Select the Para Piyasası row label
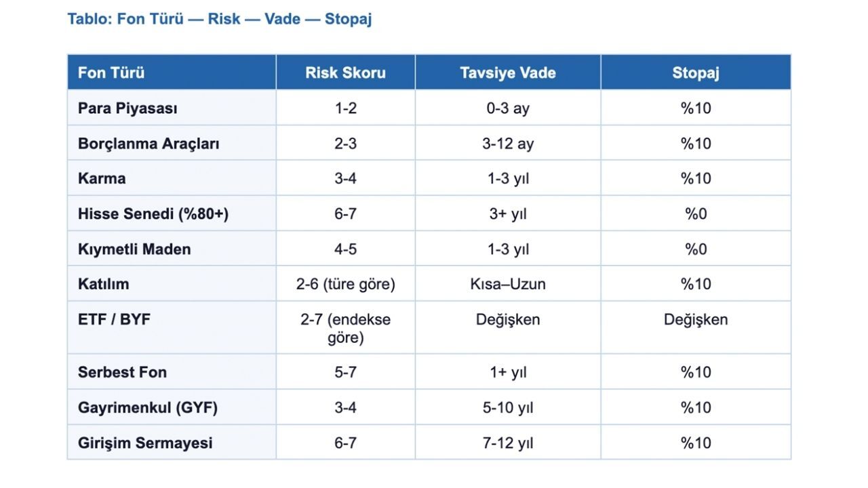This screenshot has height=488, width=868. pos(127,108)
